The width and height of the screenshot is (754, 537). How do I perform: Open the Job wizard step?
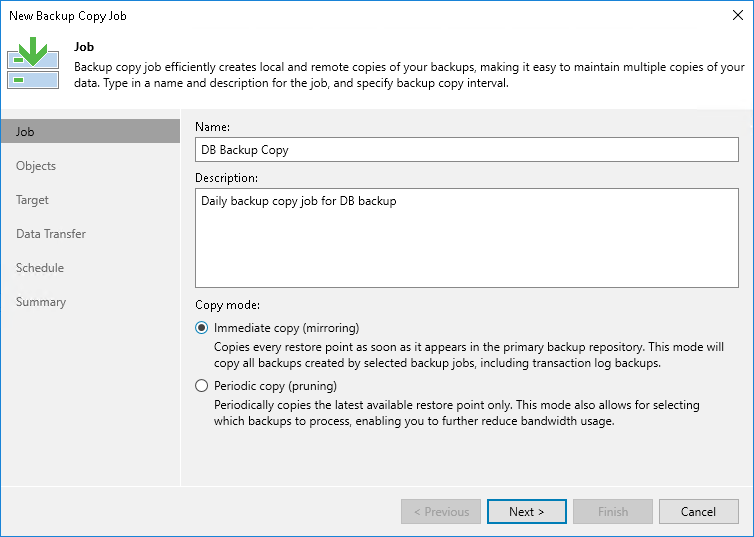(90, 131)
